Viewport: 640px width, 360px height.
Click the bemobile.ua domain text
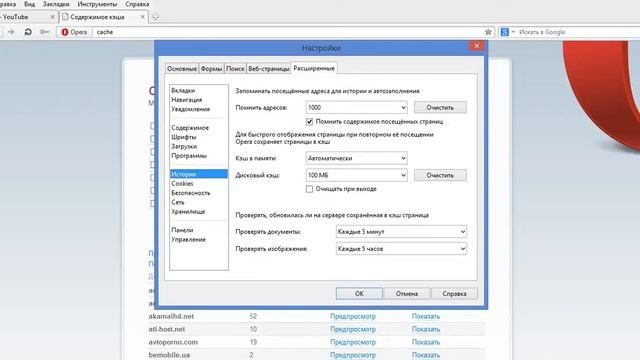(169, 355)
